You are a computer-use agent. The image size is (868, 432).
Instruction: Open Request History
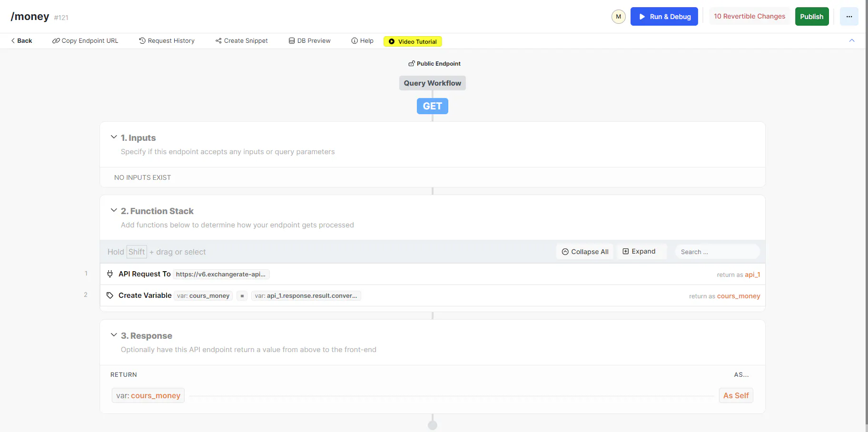point(167,41)
